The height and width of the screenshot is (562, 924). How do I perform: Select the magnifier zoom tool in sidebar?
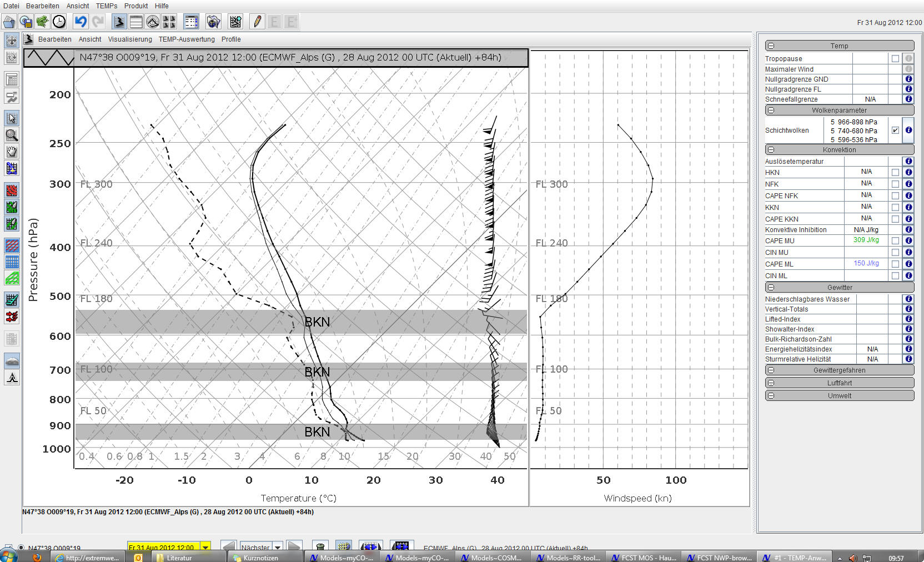point(12,135)
